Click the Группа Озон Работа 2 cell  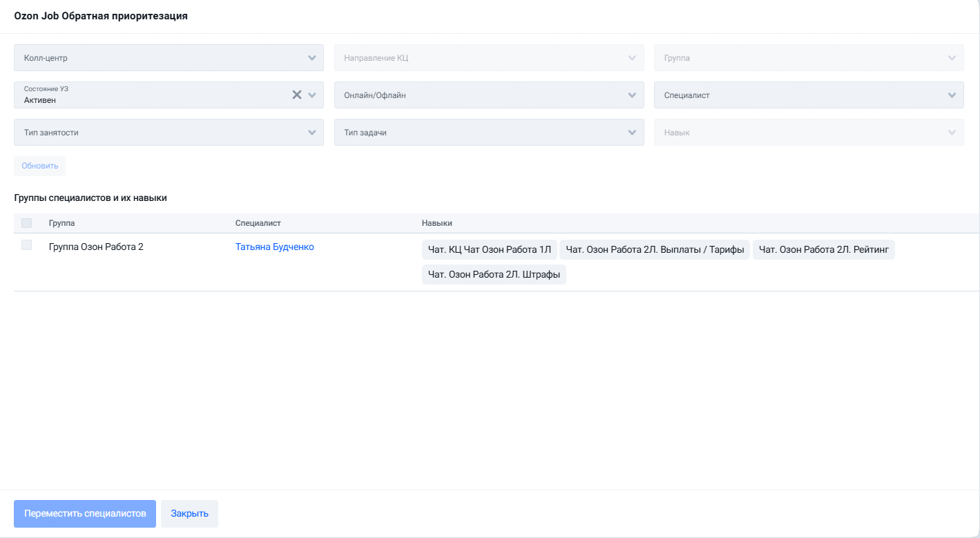click(x=96, y=247)
